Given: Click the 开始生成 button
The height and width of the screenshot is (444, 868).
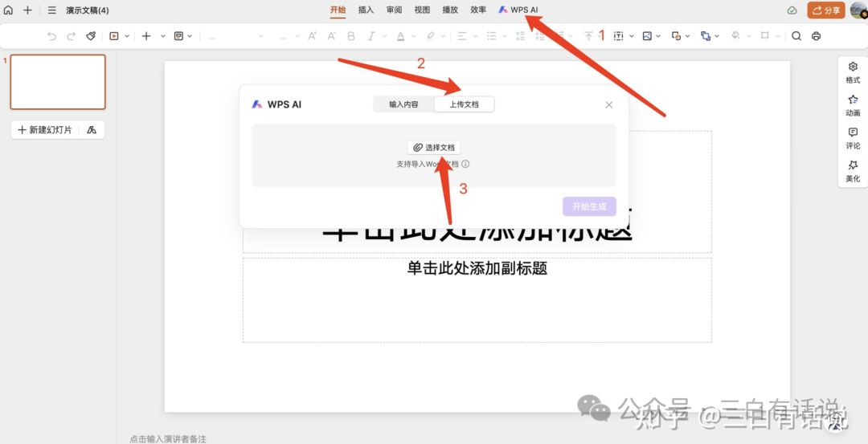Looking at the screenshot, I should click(590, 207).
